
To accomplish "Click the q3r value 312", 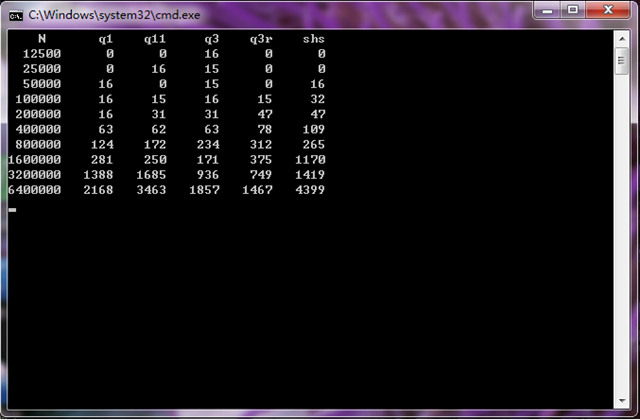I will tap(261, 144).
